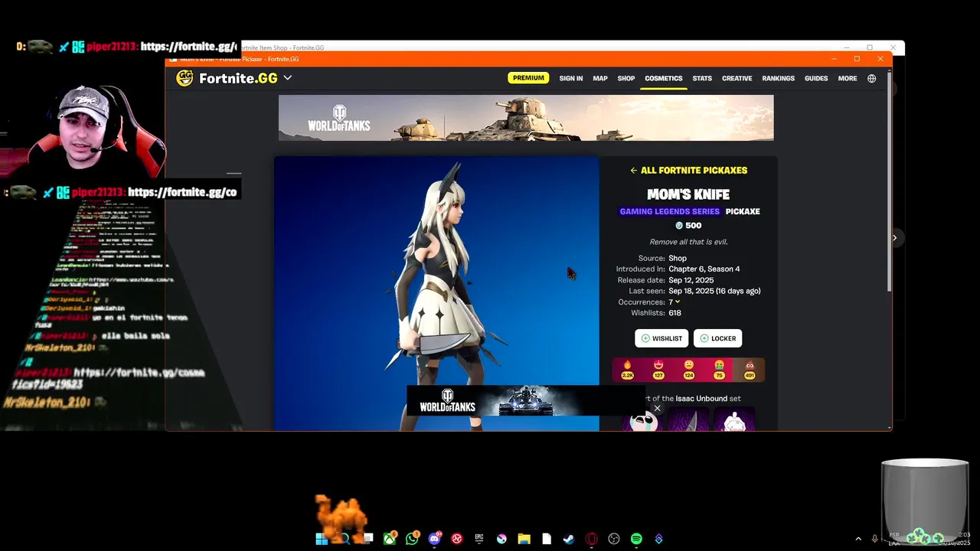Viewport: 980px width, 551px height.
Task: Expand the Occurrences 7 dropdown arrow
Action: (678, 302)
